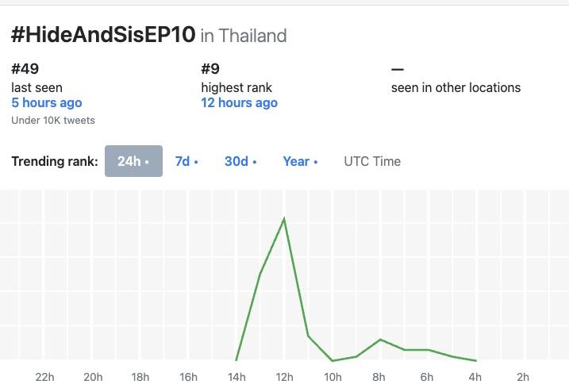Select the 24h trending rank tab

tap(133, 161)
